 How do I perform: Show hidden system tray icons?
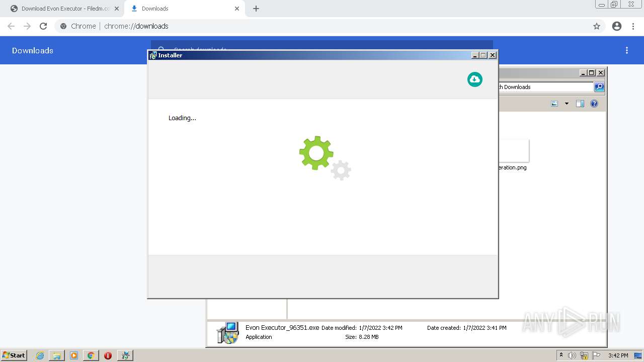coord(561,355)
